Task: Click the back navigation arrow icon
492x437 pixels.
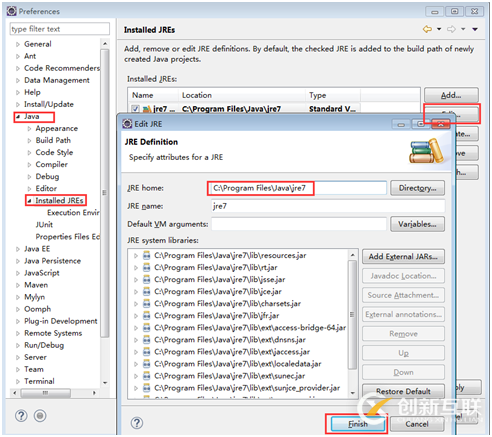Action: coord(427,29)
